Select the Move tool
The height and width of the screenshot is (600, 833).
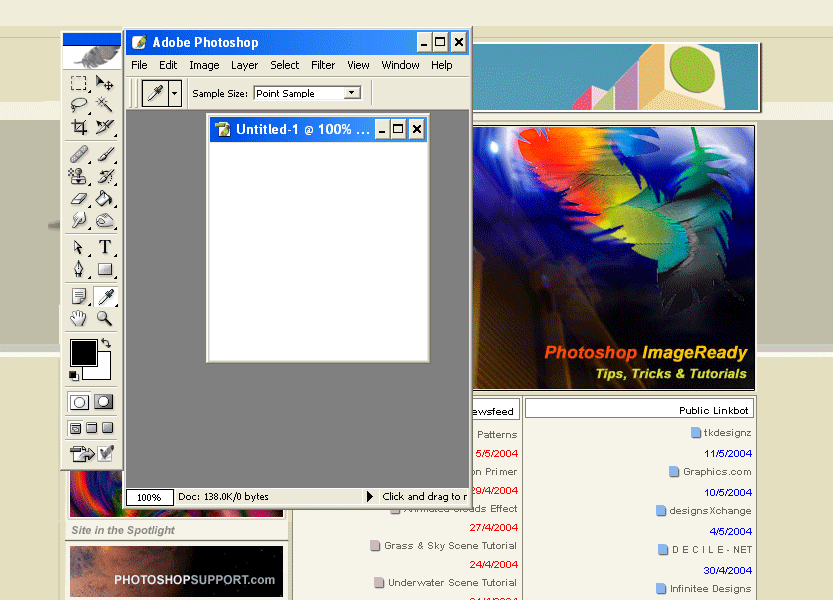point(104,83)
